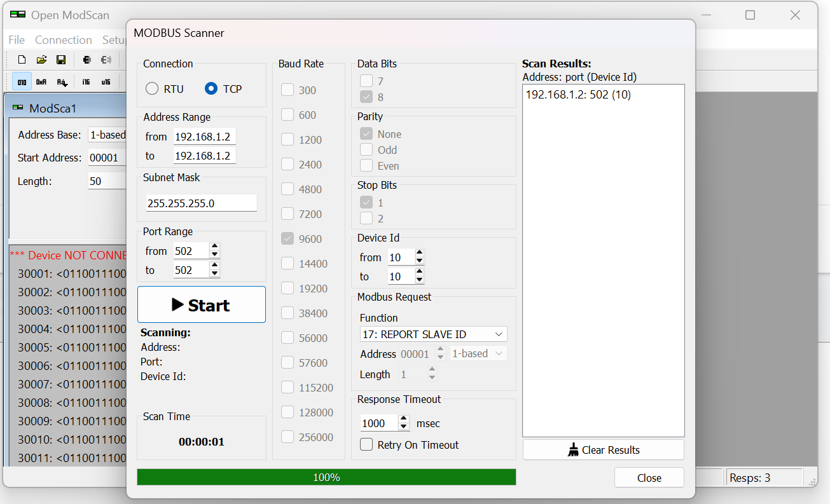Click the Open file folder icon
The height and width of the screenshot is (504, 830).
(x=41, y=60)
